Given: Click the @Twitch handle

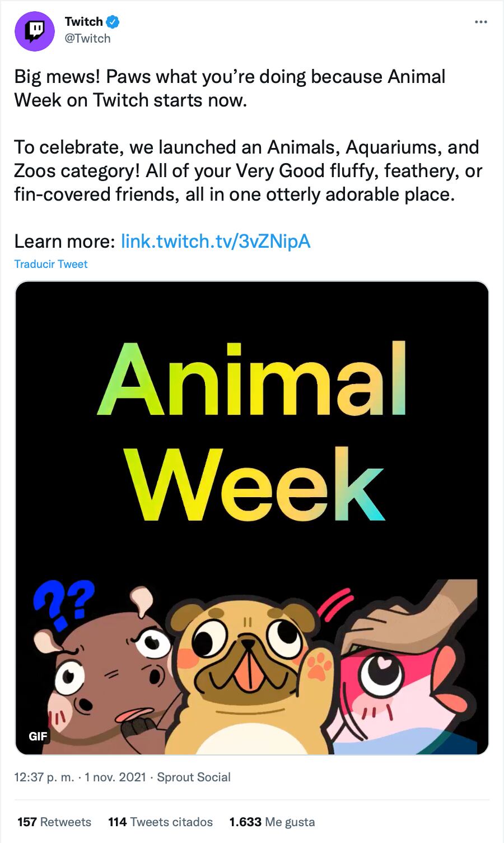Looking at the screenshot, I should point(88,39).
